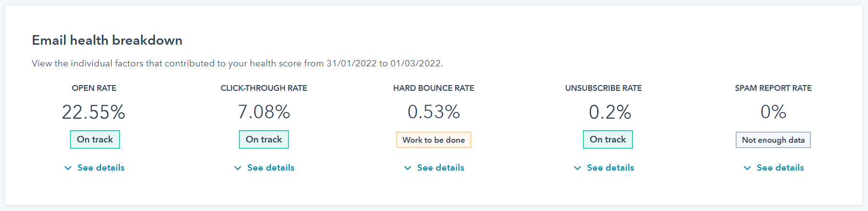This screenshot has height=211, width=868.
Task: Click chevron icon under Click-Through Rate
Action: pyautogui.click(x=238, y=168)
